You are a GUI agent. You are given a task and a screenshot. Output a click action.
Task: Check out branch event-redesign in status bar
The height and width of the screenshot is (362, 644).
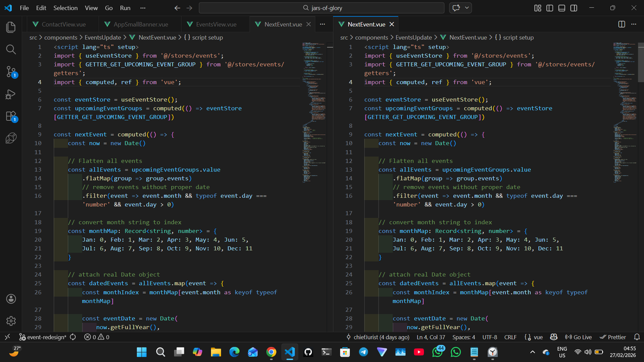point(42,337)
